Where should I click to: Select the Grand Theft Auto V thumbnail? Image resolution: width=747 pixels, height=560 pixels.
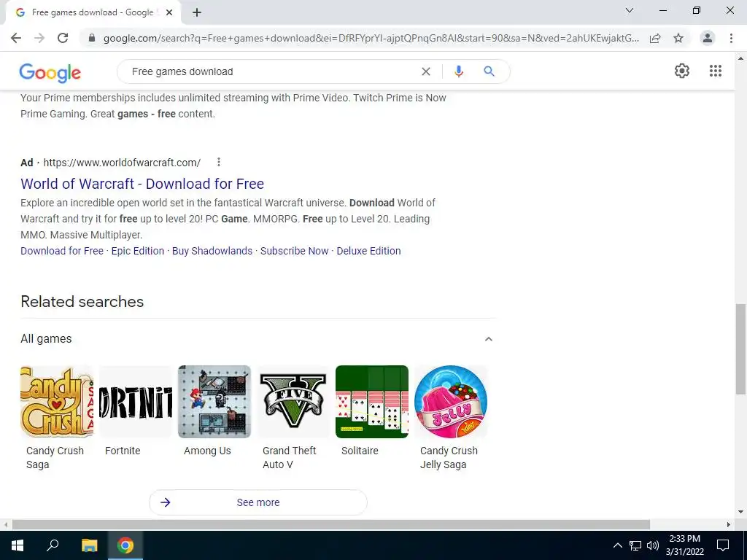pyautogui.click(x=293, y=402)
